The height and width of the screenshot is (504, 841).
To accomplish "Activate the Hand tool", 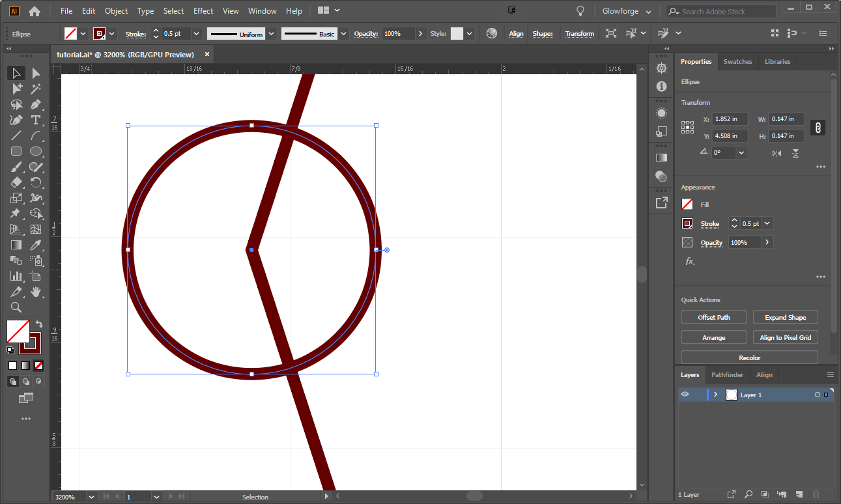I will click(36, 292).
